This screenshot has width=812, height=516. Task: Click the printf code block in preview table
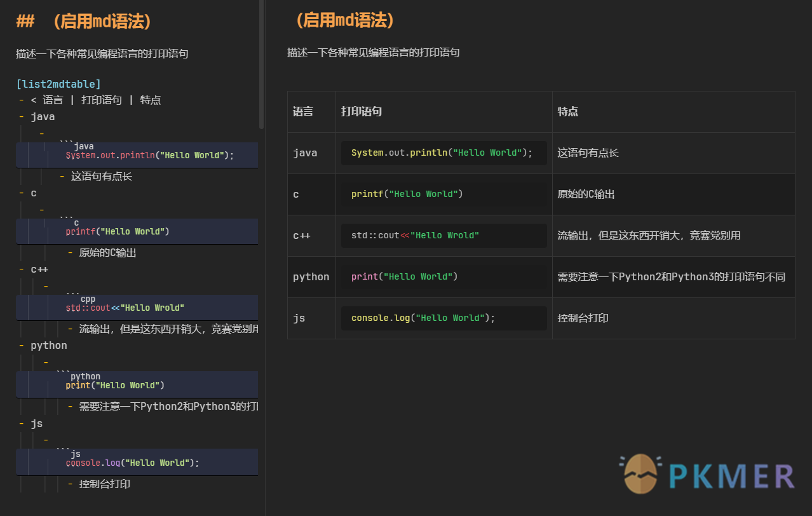click(x=407, y=194)
